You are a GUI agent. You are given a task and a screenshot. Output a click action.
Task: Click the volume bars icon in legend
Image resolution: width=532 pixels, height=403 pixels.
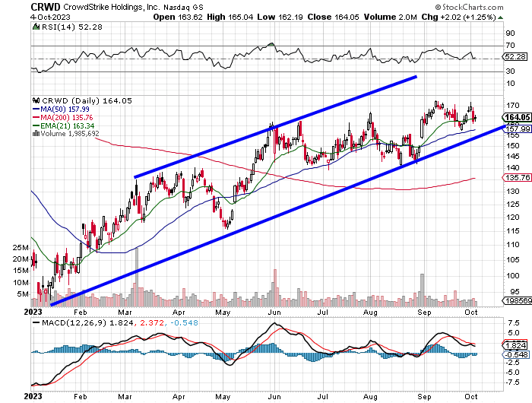pyautogui.click(x=35, y=133)
